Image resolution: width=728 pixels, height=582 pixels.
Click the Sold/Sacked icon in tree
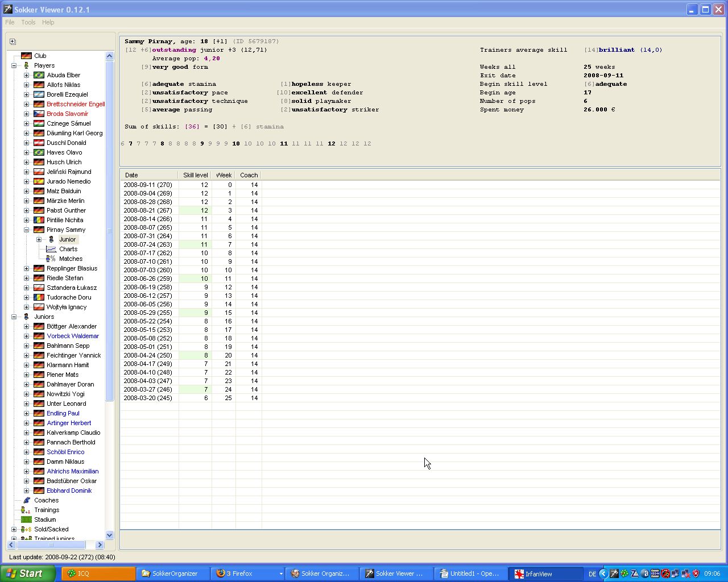pos(26,529)
